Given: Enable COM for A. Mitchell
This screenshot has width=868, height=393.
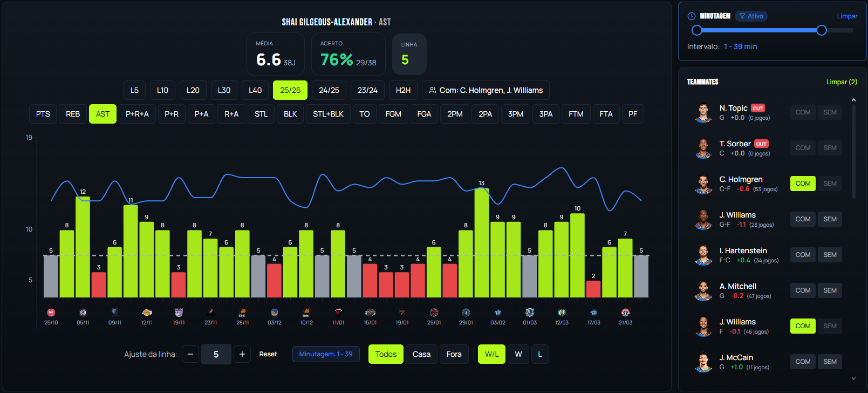Looking at the screenshot, I should pyautogui.click(x=803, y=290).
